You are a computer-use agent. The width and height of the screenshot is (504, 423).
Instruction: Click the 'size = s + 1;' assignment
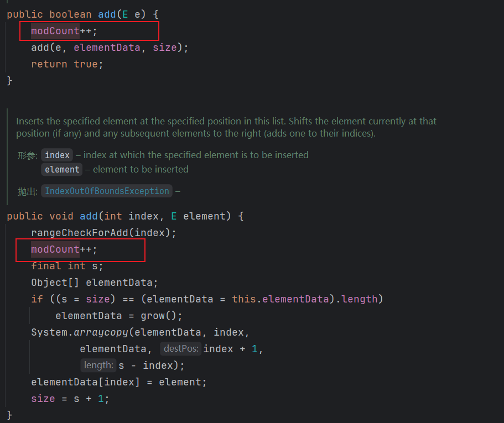70,399
